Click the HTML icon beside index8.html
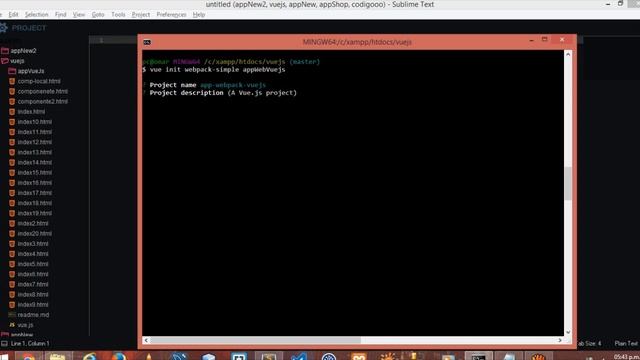 [12, 295]
